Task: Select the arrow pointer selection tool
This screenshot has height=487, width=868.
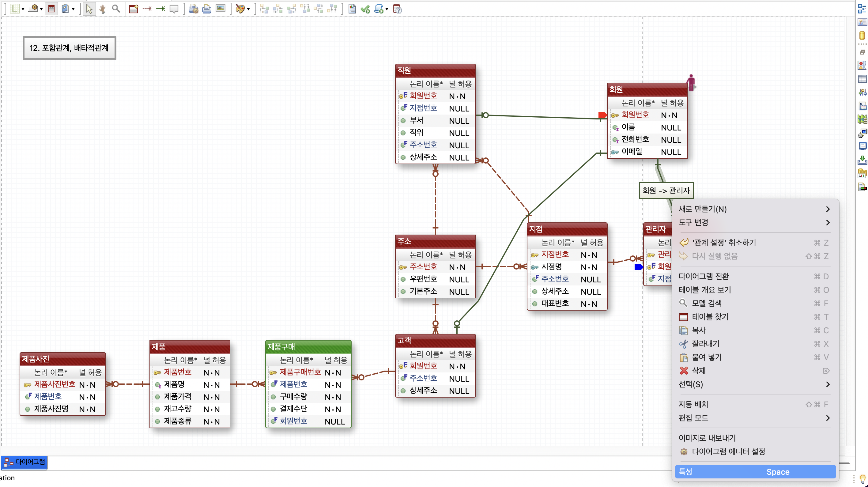Action: (89, 9)
